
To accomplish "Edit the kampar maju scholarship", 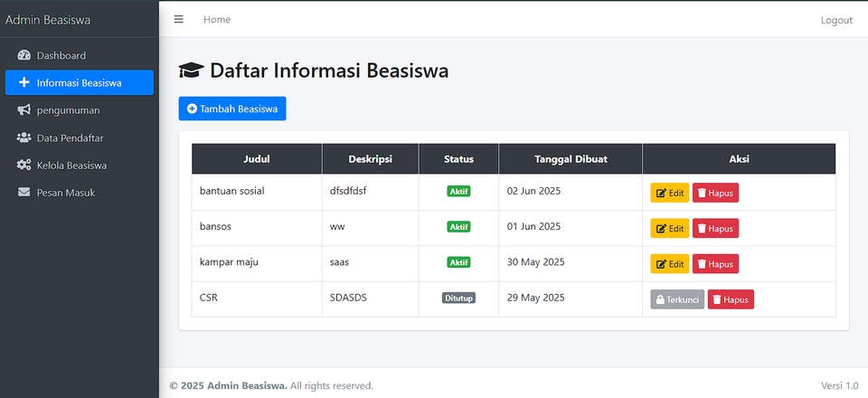I will tap(670, 264).
